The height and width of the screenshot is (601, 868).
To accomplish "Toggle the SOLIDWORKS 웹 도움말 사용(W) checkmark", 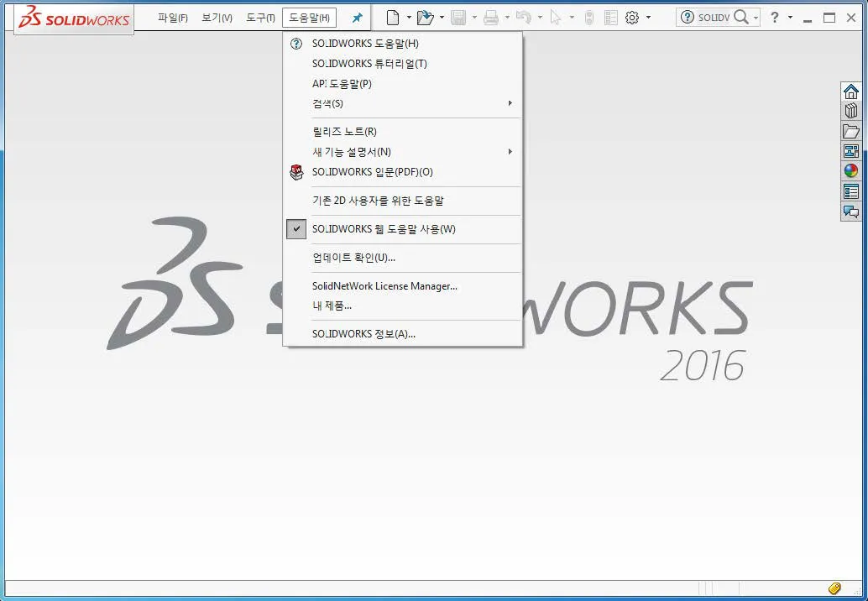I will click(x=296, y=229).
